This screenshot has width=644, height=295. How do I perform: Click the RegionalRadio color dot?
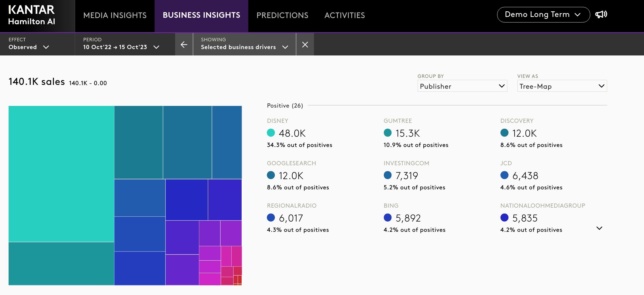(271, 218)
